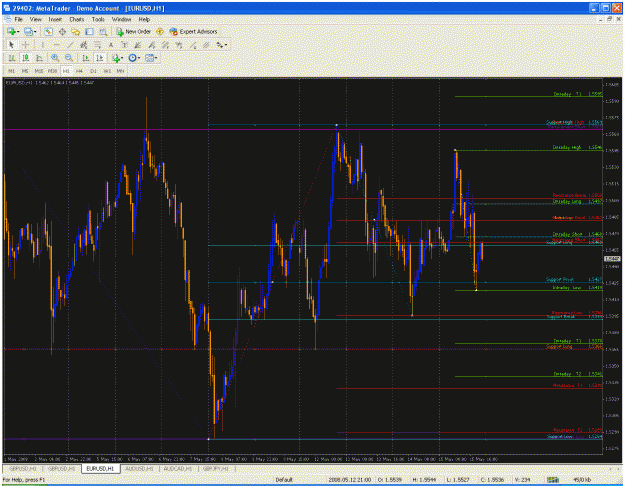
Task: Click the Templates toolbar icon
Action: (x=149, y=58)
